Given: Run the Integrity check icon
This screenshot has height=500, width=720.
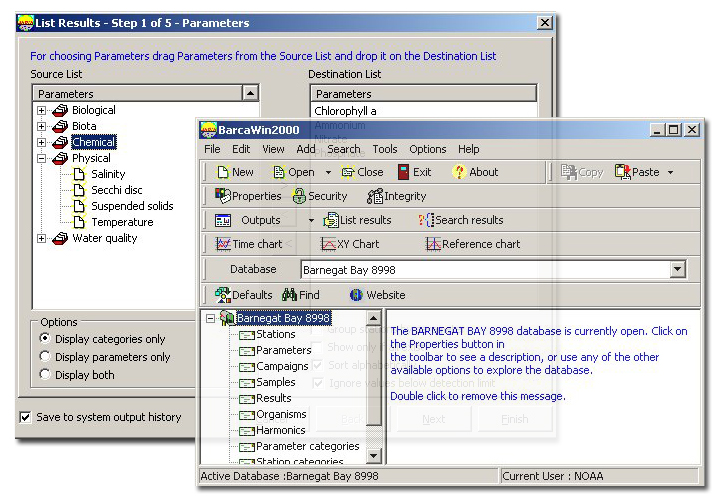Looking at the screenshot, I should (375, 196).
